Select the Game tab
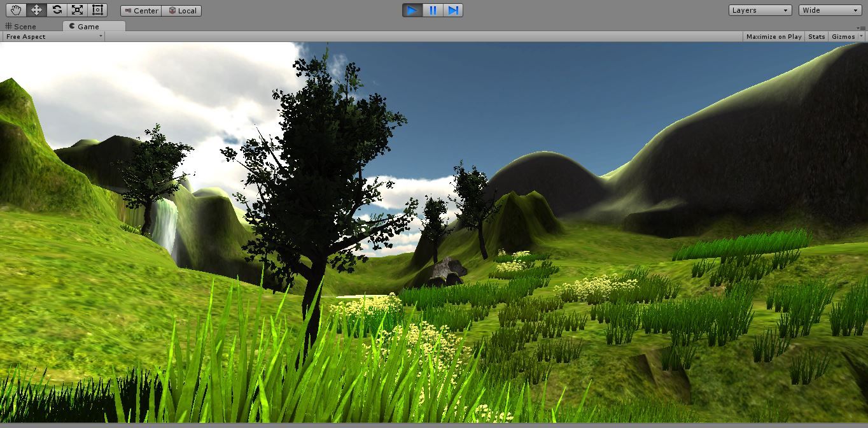 coord(88,27)
